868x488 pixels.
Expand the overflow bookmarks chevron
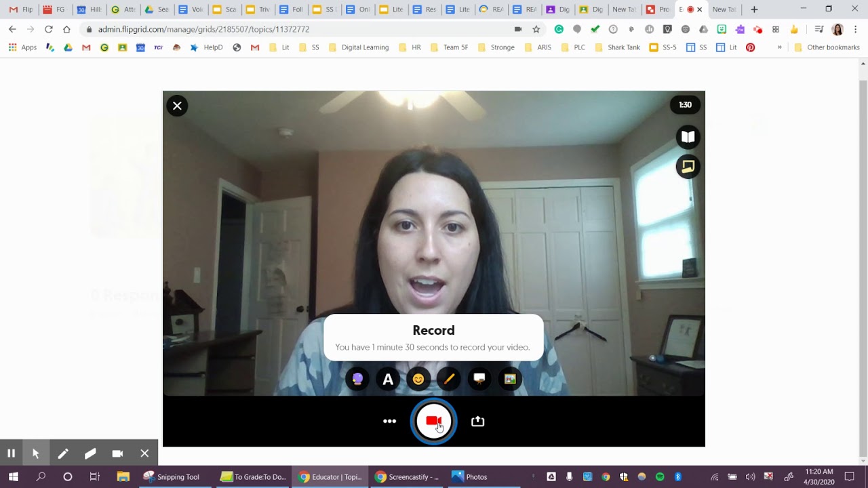(x=781, y=48)
